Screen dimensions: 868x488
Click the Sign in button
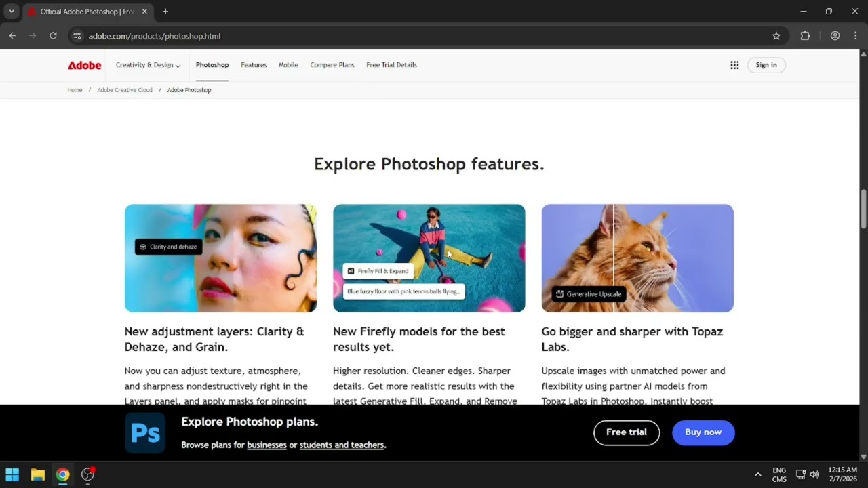(x=766, y=65)
